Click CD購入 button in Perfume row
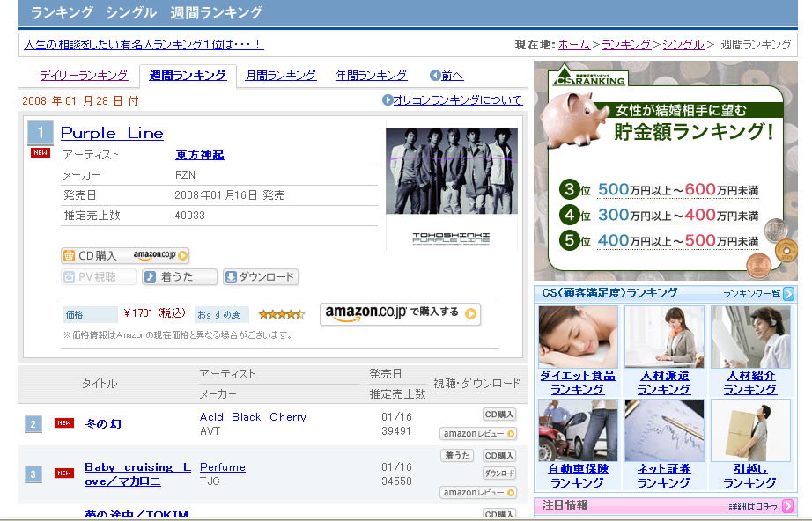 499,456
